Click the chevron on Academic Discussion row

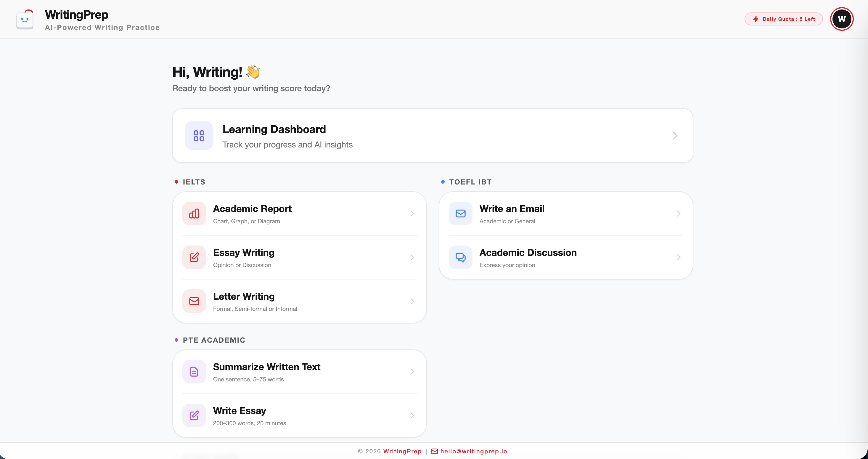pyautogui.click(x=679, y=257)
